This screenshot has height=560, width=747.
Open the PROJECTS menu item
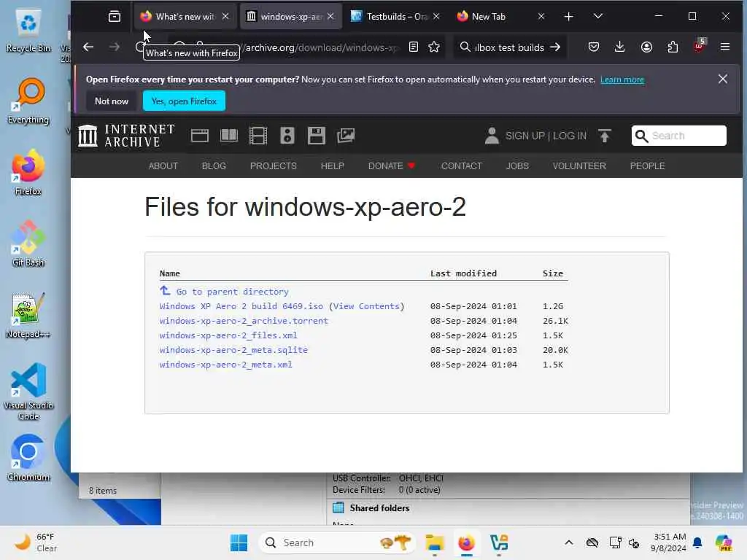pos(274,166)
